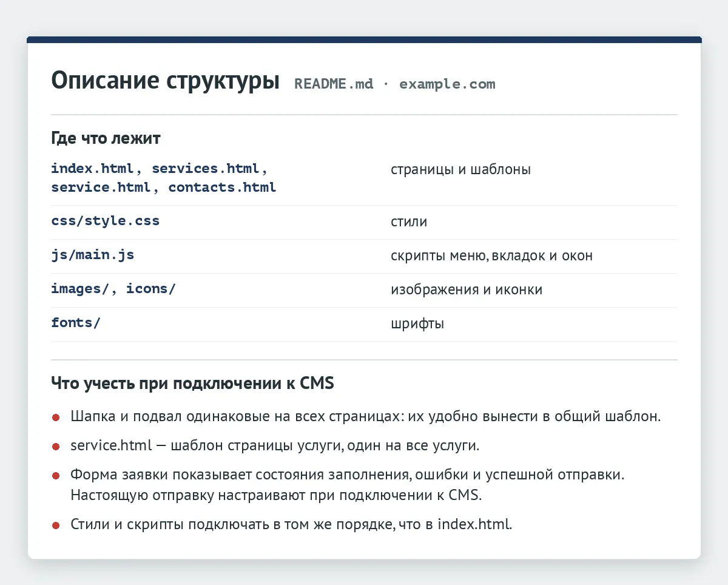Click 'скрипты меню, вкладок и окон' cell

(x=491, y=255)
